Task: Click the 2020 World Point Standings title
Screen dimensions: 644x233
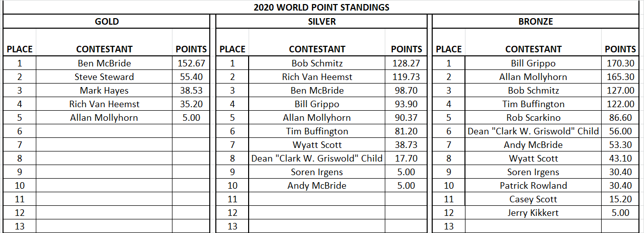Action: 322,7
